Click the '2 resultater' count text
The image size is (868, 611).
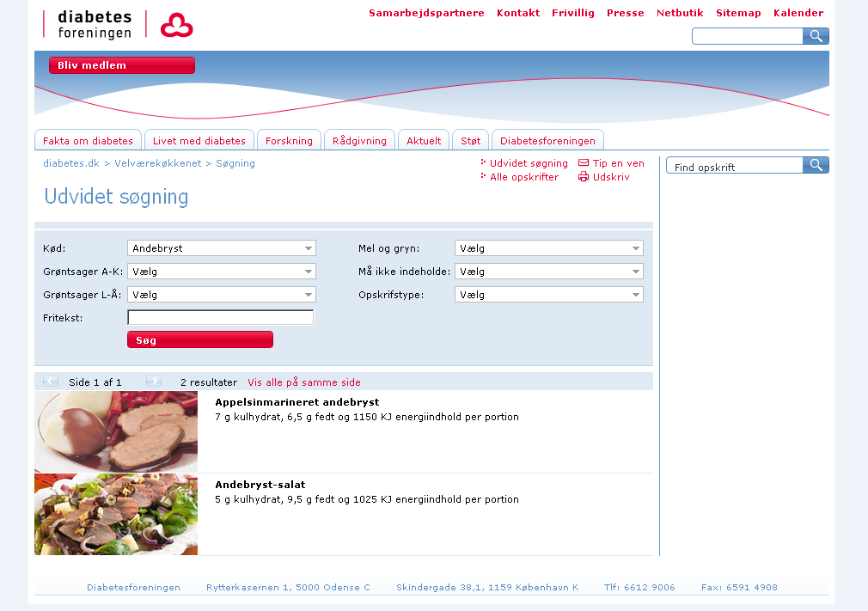(x=209, y=382)
